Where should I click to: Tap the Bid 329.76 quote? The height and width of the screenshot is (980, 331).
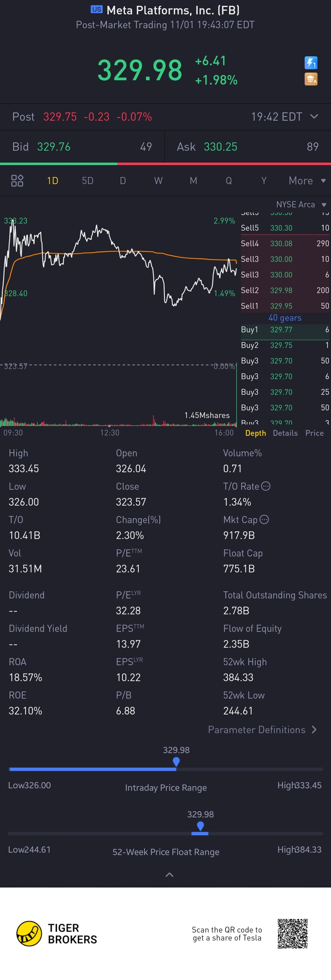point(82,147)
